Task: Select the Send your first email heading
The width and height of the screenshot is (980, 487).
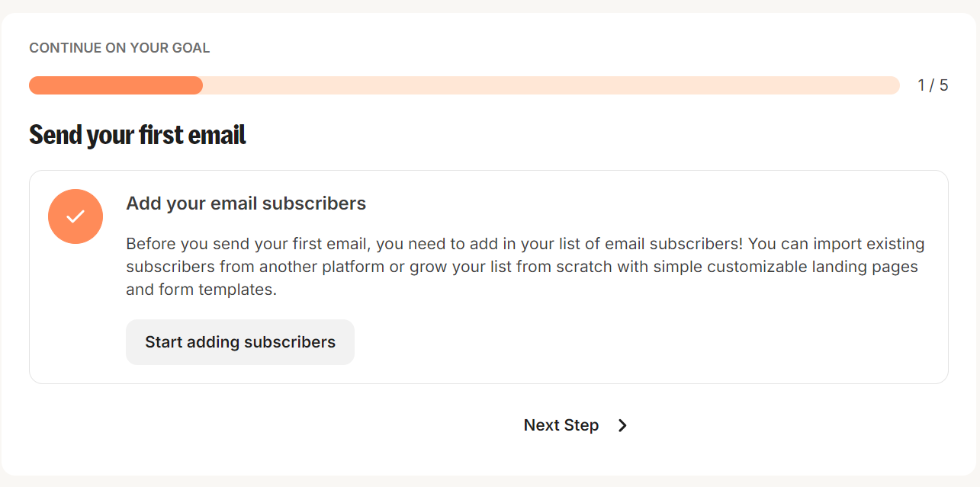Action: [x=137, y=135]
